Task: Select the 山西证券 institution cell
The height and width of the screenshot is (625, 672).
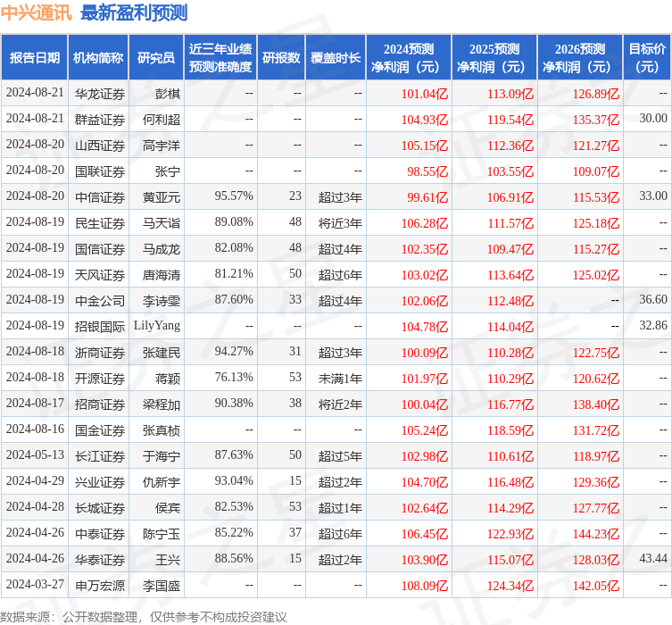Action: [x=99, y=146]
